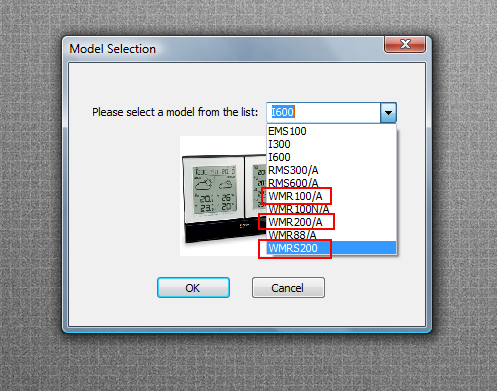Choose WMR200/A in the dropdown

click(331, 222)
